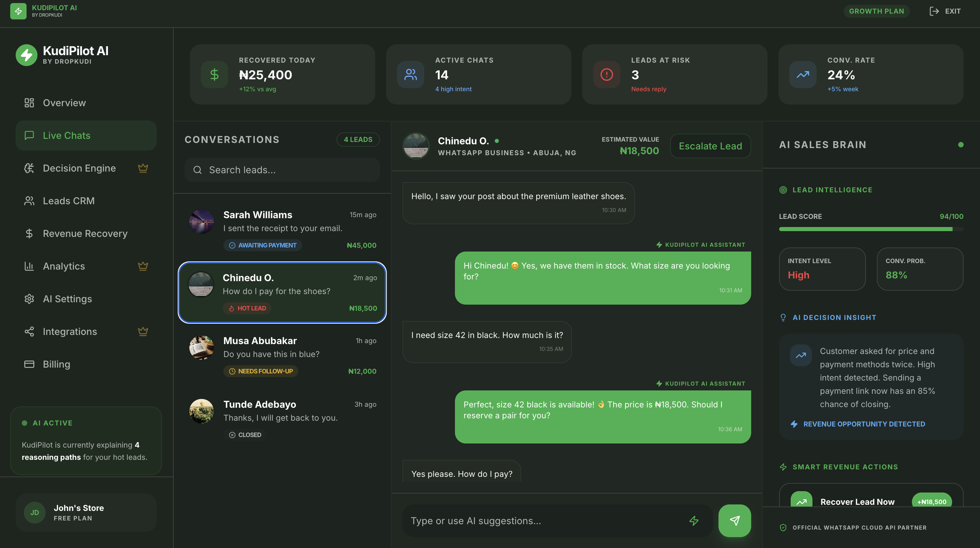Screen dimensions: 980x548
Task: Open the Overview page
Action: pos(86,103)
